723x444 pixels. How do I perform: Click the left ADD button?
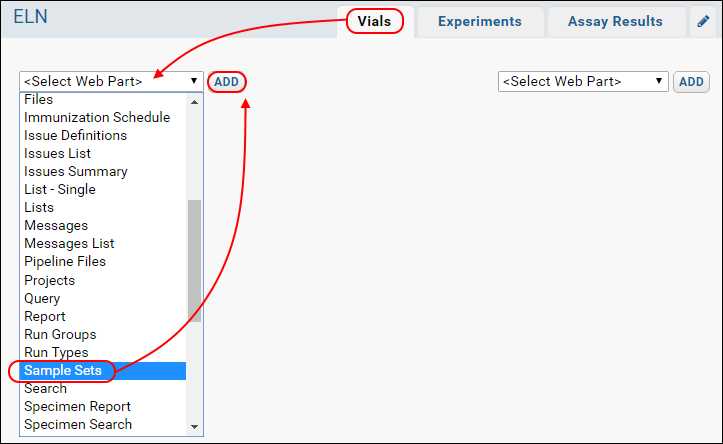(226, 82)
